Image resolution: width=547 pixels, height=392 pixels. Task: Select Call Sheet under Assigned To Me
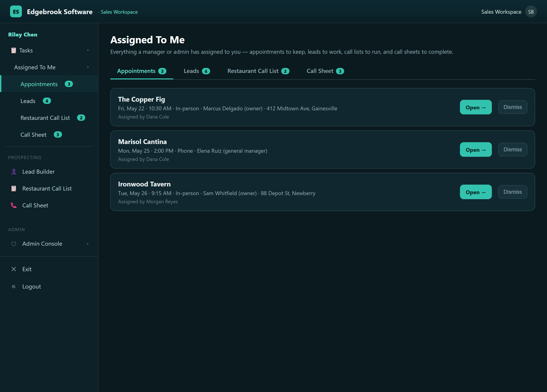pyautogui.click(x=49, y=135)
